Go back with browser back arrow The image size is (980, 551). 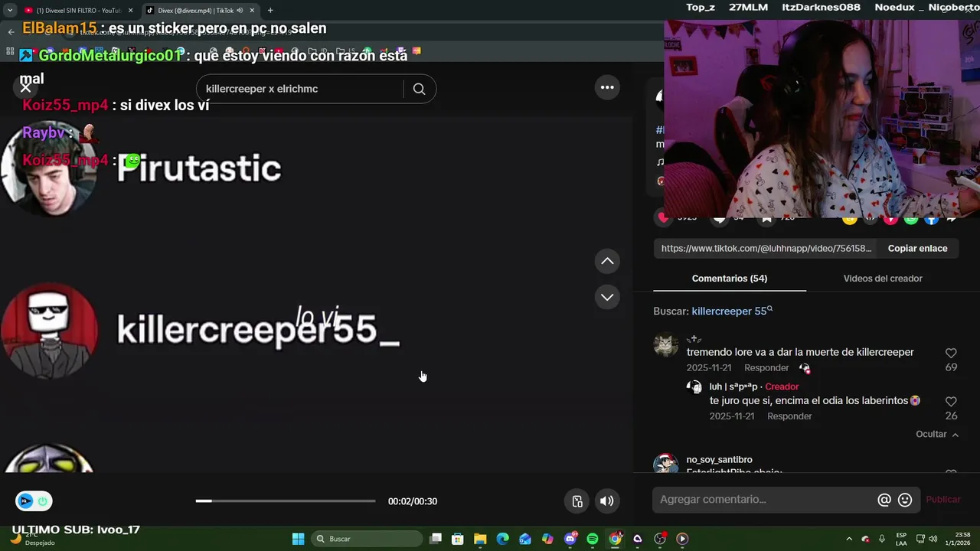(11, 31)
